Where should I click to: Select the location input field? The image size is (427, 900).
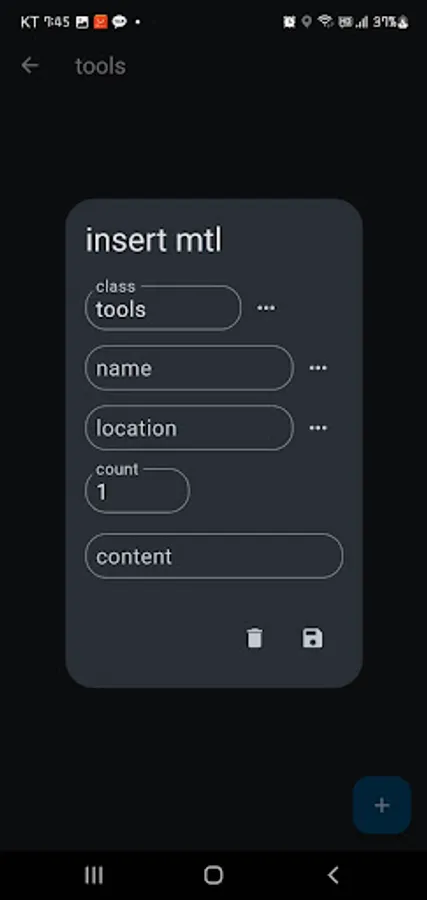pyautogui.click(x=189, y=428)
